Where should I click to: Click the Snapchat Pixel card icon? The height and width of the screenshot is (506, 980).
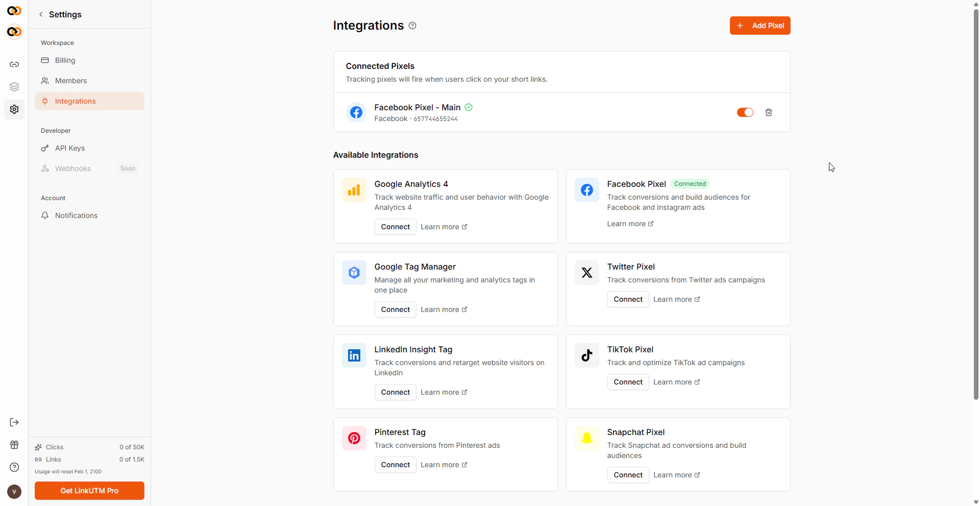click(587, 438)
